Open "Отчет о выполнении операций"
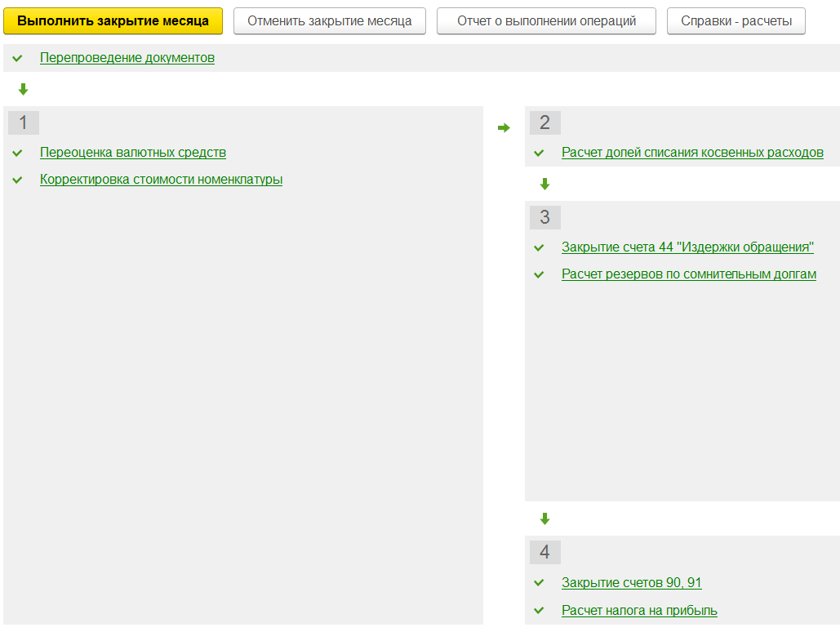840x632 pixels. 546,21
